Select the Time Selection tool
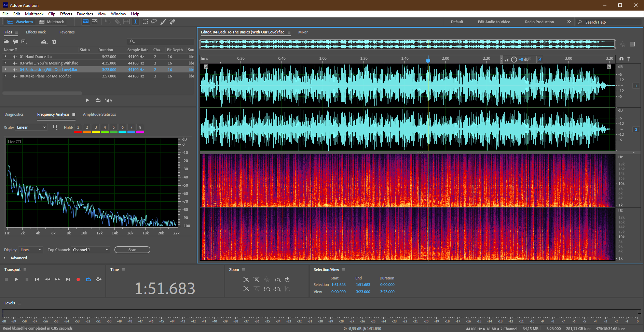 tap(136, 21)
